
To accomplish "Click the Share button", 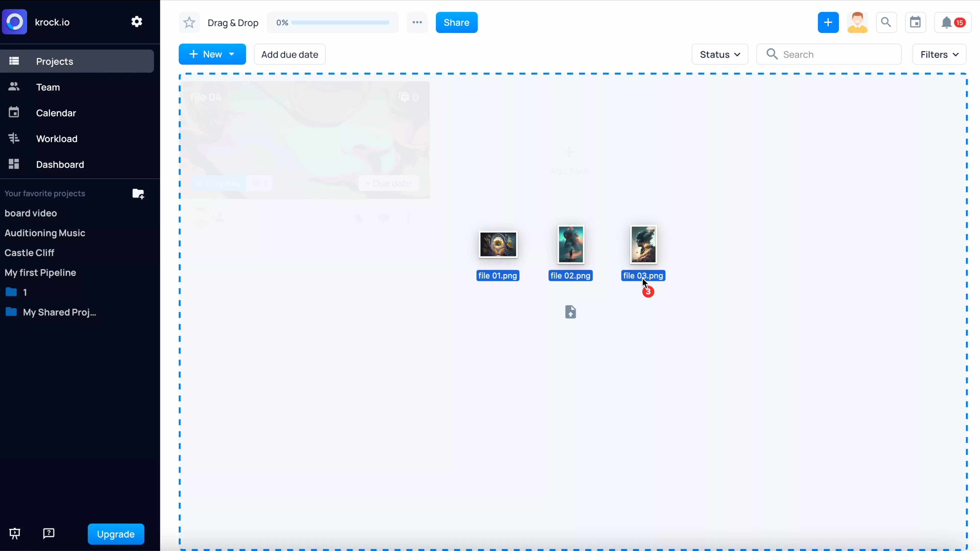I will tap(457, 22).
